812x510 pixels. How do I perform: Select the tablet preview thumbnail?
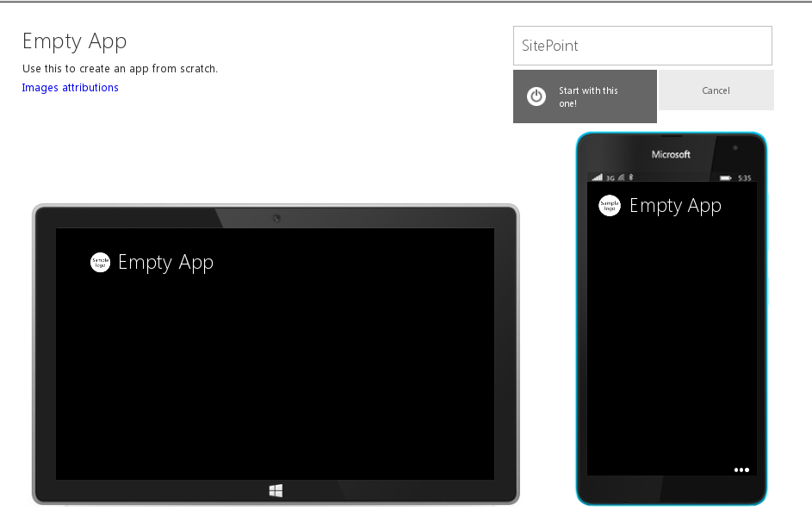275,353
